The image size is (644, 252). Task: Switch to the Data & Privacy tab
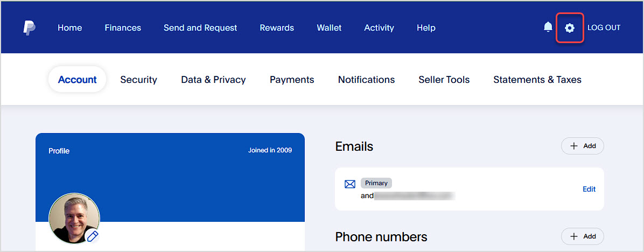point(213,80)
